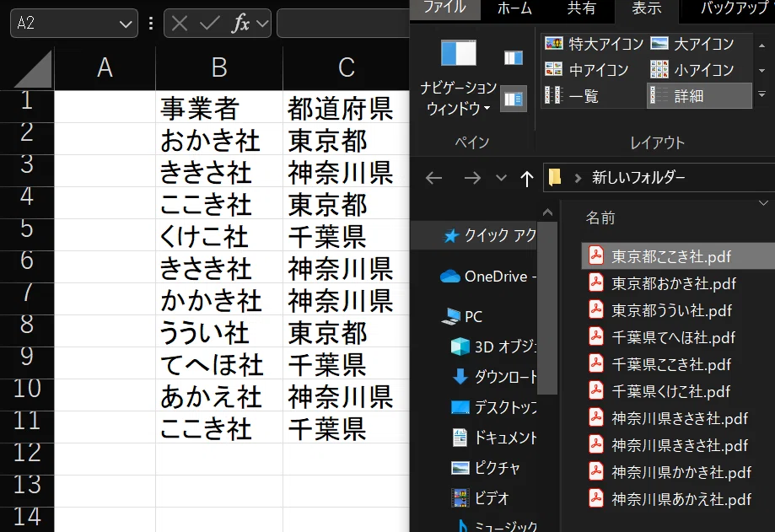Choose 詳細 layout
The width and height of the screenshot is (775, 532).
699,95
